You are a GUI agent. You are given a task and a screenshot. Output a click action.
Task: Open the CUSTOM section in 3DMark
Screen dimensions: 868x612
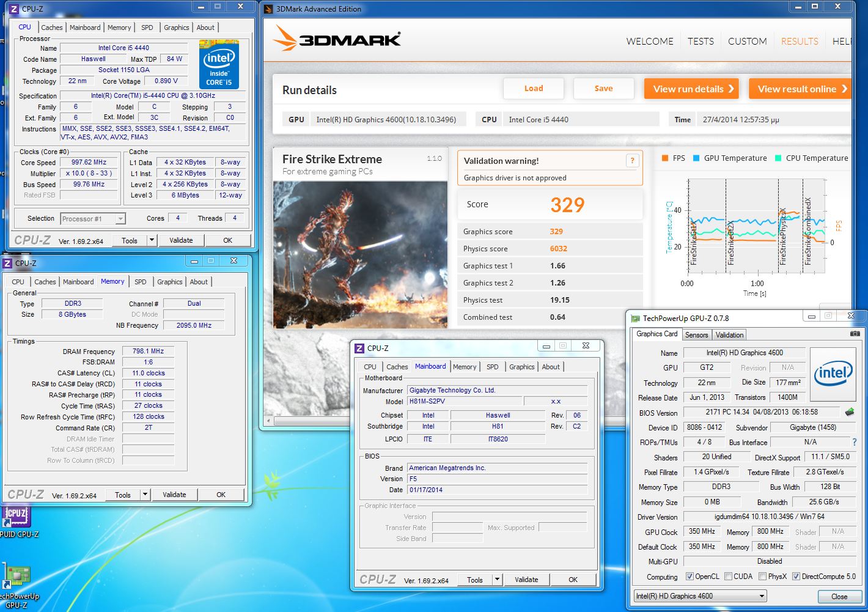pos(747,41)
